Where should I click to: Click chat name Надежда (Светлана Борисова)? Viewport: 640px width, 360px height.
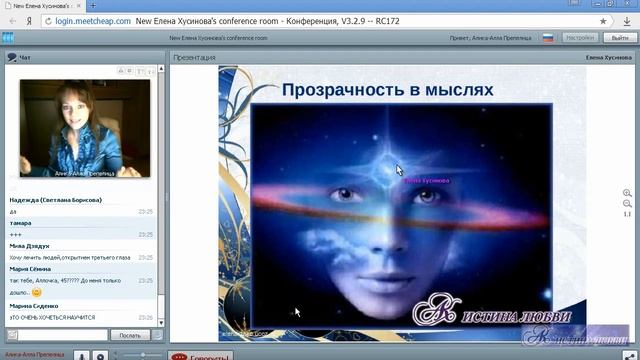pyautogui.click(x=56, y=200)
